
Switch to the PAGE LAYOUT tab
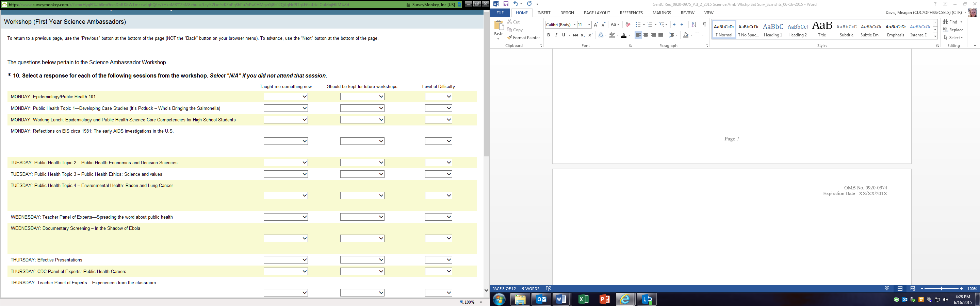pyautogui.click(x=597, y=13)
